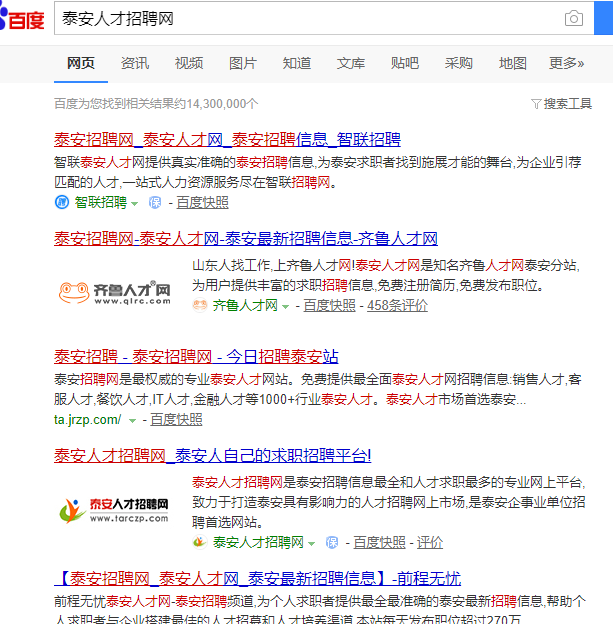613x624 pixels.
Task: Open 百度快照 for 泰安人才招聘网 result
Action: 379,542
